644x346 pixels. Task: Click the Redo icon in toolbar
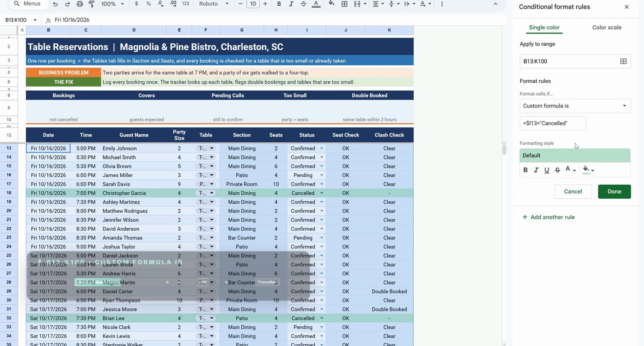click(67, 4)
